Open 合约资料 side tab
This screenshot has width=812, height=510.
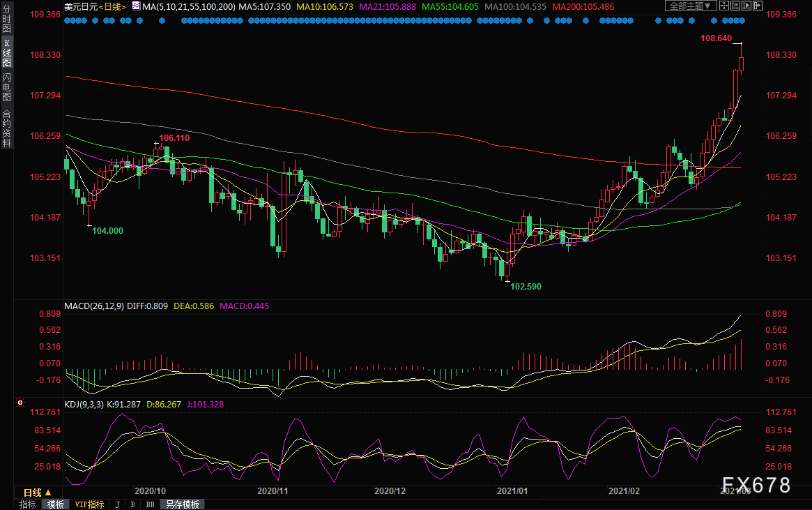coord(7,128)
